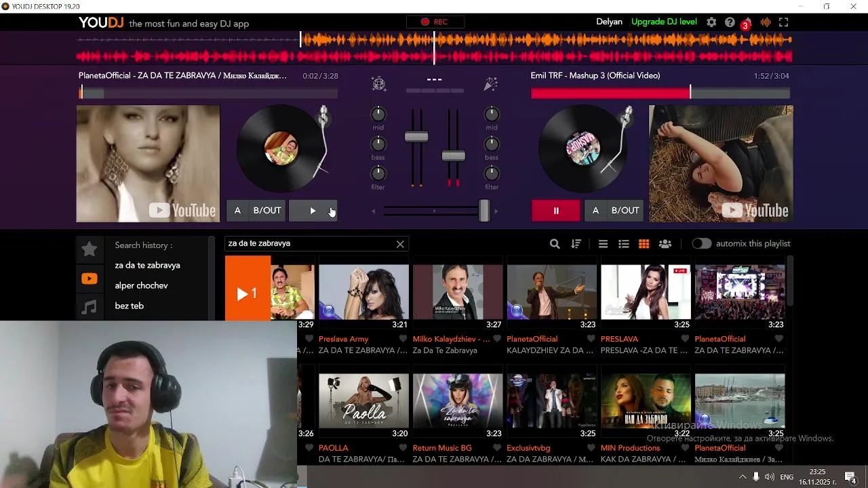Click the crossfader right arrow
The width and height of the screenshot is (868, 488).
tap(496, 211)
